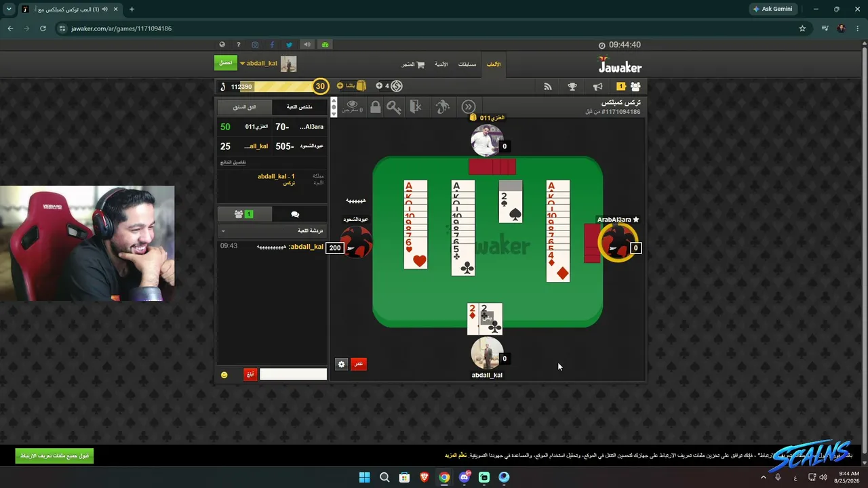Reload the page in browser
This screenshot has width=868, height=488.
click(x=43, y=28)
